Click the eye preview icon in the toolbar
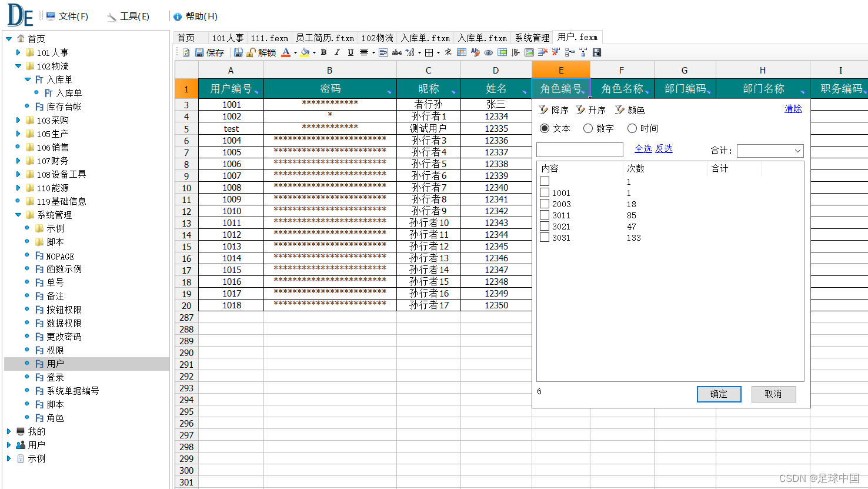The width and height of the screenshot is (868, 489). click(488, 52)
